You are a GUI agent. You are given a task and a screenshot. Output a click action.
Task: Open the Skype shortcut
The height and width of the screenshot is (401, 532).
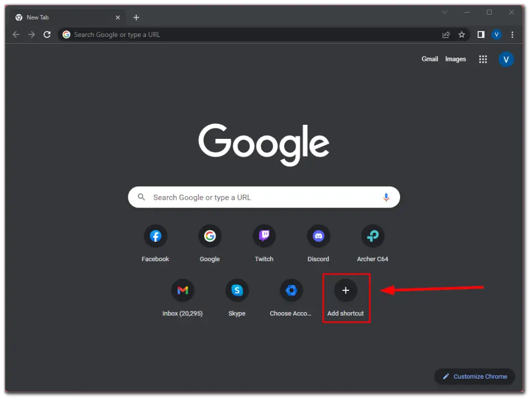point(237,290)
